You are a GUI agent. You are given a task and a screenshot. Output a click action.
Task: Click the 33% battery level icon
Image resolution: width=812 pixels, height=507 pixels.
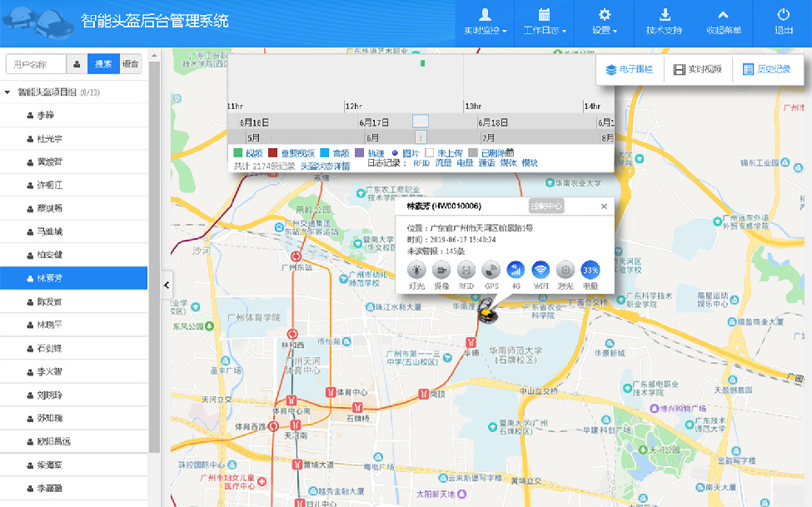[x=590, y=270]
